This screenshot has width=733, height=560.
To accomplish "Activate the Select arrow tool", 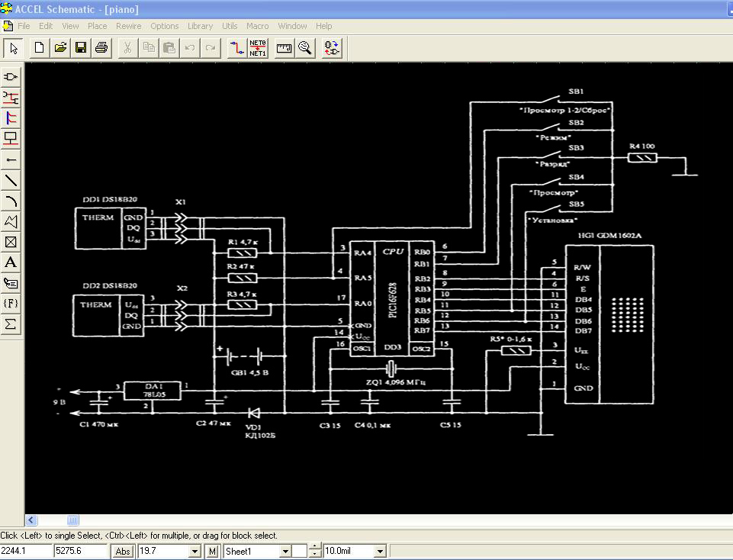I will 13,48.
